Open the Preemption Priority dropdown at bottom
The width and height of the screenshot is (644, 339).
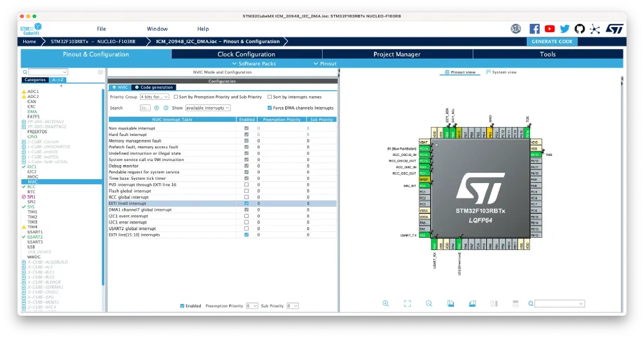[252, 305]
